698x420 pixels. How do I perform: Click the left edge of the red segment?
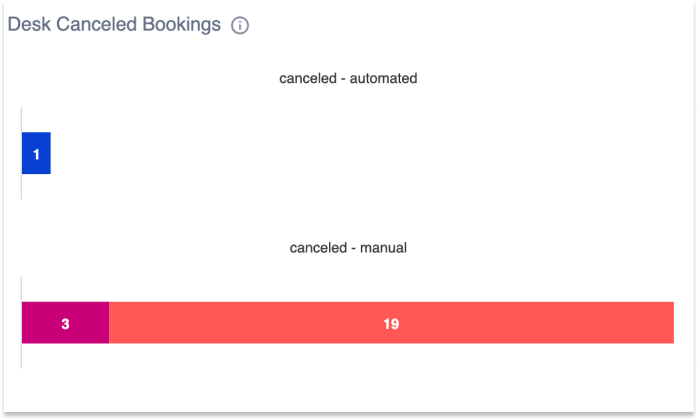point(112,322)
